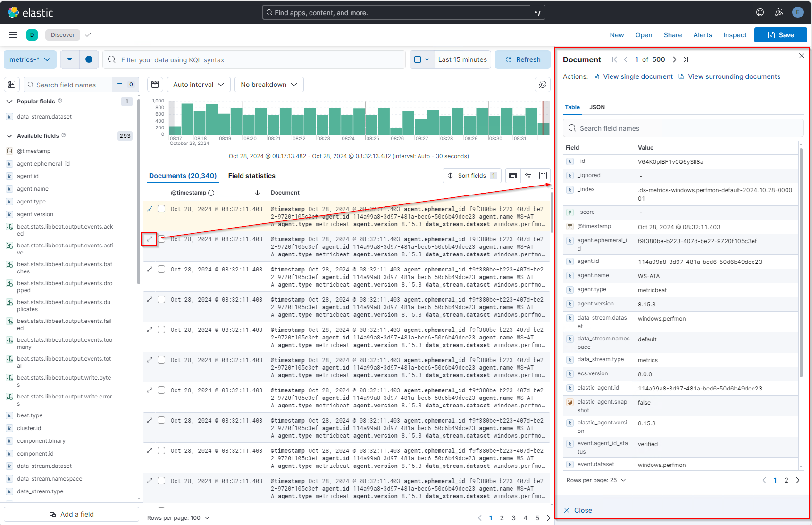Select the first document row checkbox
This screenshot has height=525, width=812.
pyautogui.click(x=161, y=209)
